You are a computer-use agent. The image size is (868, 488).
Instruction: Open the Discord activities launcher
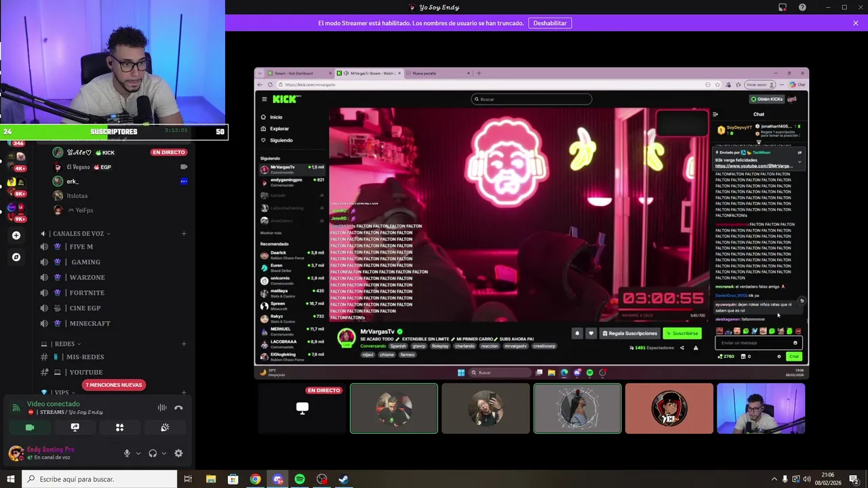120,428
